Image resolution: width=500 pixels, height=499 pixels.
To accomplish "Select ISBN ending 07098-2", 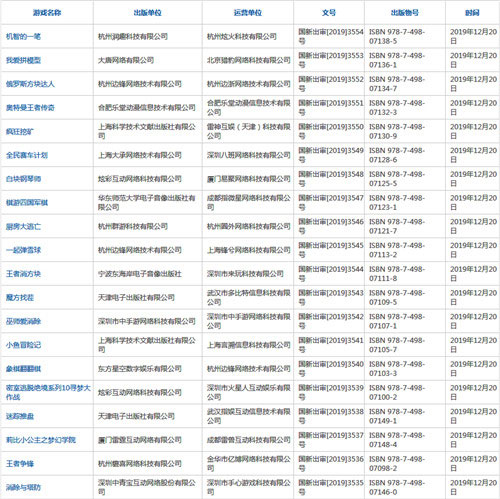I will (397, 463).
